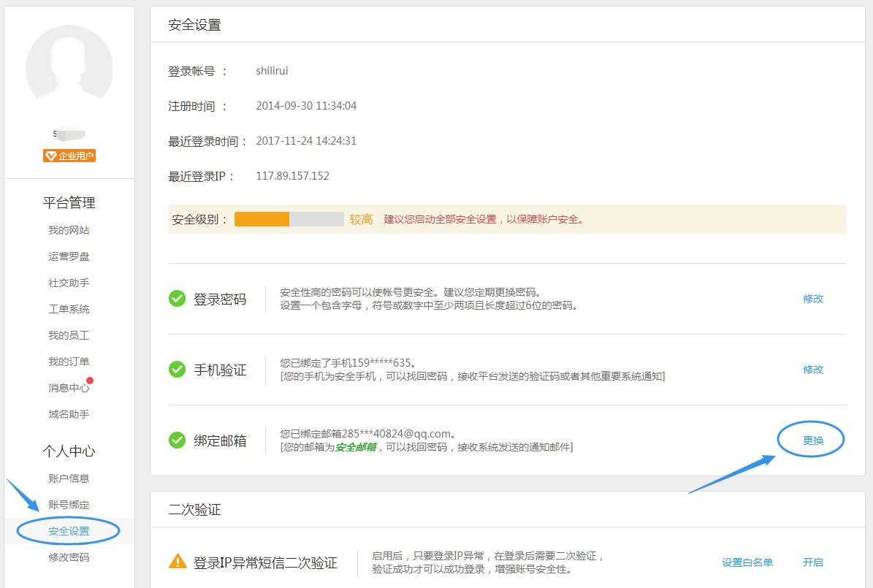Enable 二次验证 by clicking 开启
This screenshot has height=588, width=873.
click(x=813, y=562)
